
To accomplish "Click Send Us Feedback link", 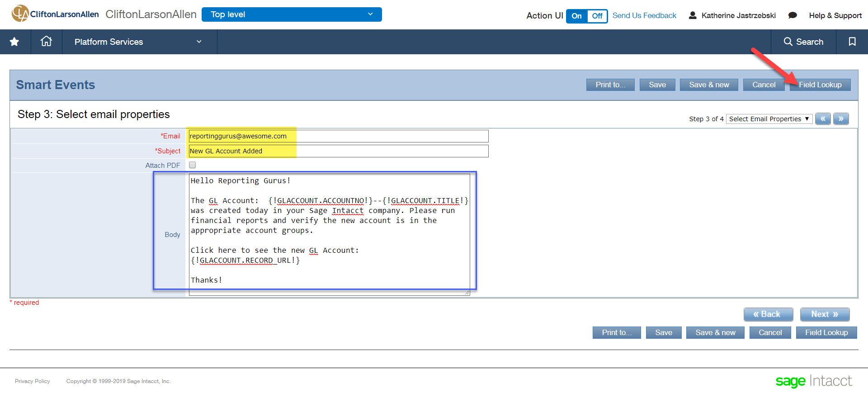I will (x=644, y=15).
